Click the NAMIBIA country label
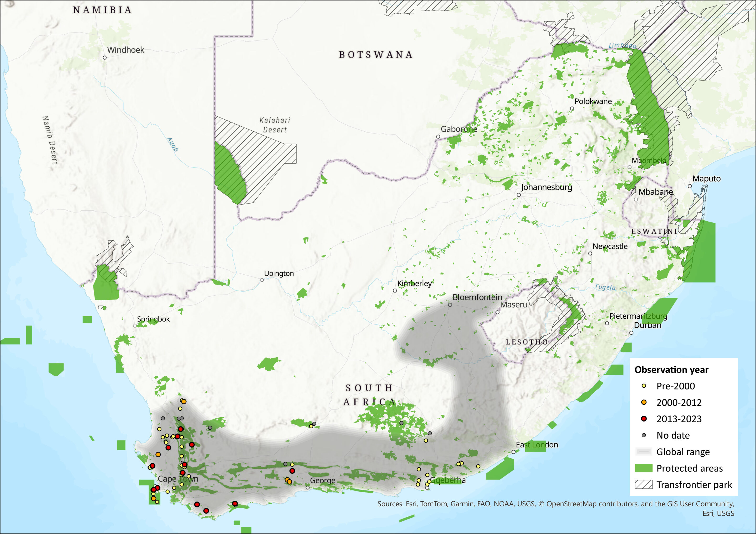The image size is (756, 534). point(102,10)
